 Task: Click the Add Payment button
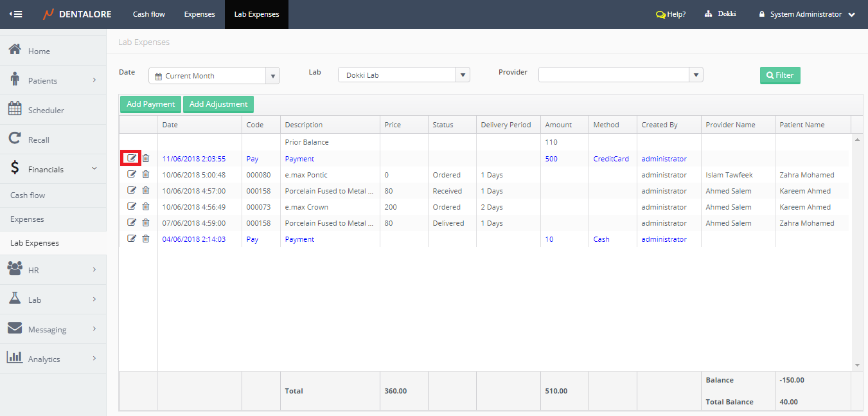150,104
